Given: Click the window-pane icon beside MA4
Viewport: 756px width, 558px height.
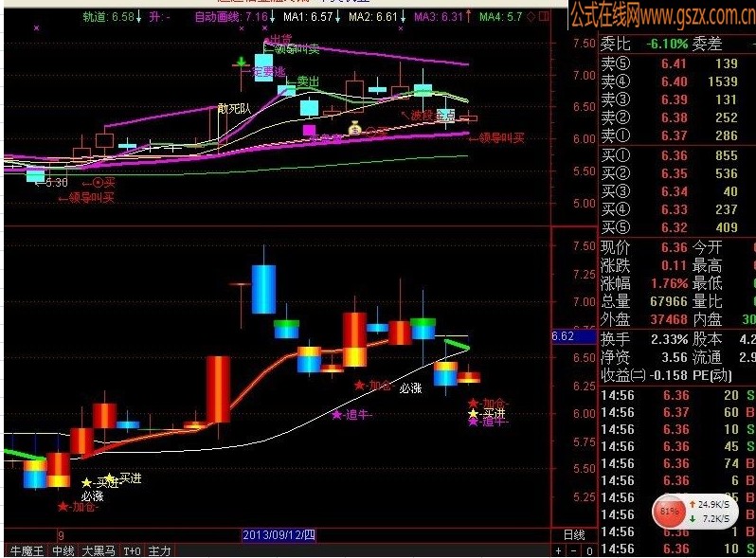Looking at the screenshot, I should (x=544, y=17).
